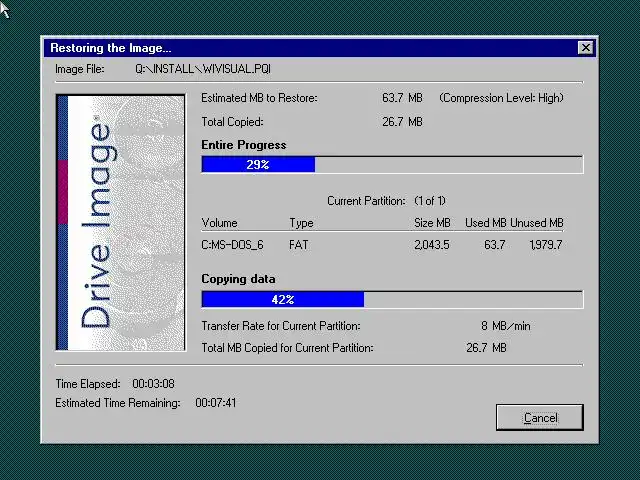Click the 'Estimated Time Remaining:' label
Image resolution: width=640 pixels, height=480 pixels.
(x=118, y=403)
